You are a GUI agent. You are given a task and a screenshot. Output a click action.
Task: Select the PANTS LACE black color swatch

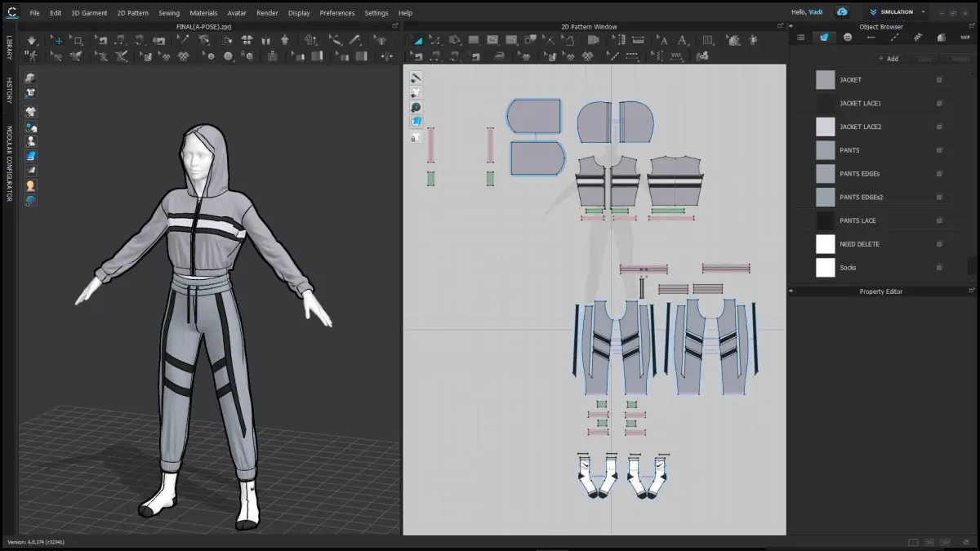[826, 220]
